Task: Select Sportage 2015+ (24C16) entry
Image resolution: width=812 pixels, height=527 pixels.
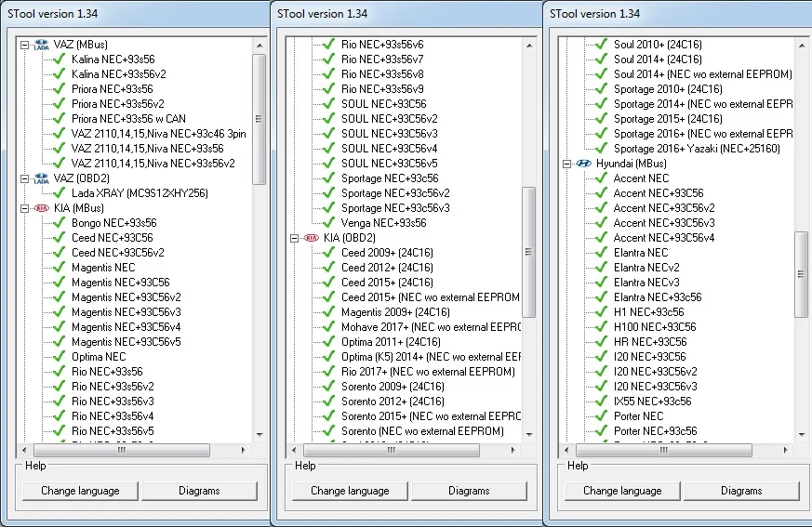Action: pos(668,119)
